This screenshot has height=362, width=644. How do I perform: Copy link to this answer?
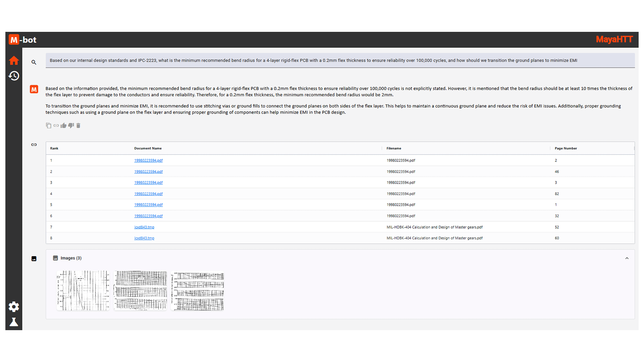coord(56,125)
